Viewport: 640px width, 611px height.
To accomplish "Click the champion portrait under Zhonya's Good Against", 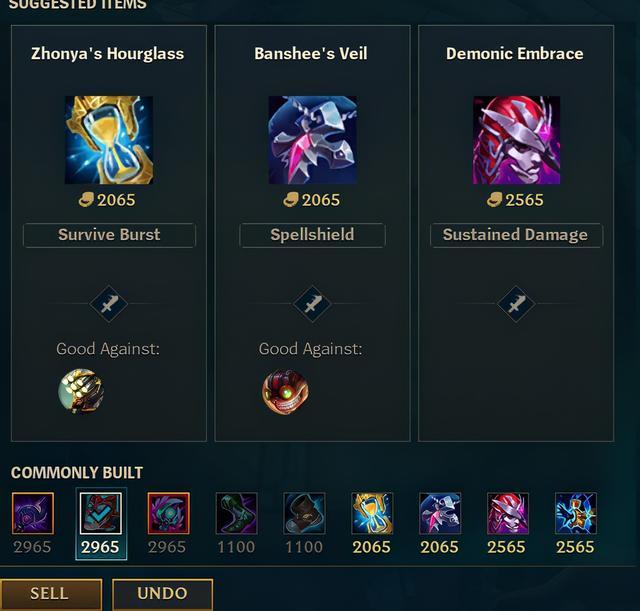I will point(81,392).
